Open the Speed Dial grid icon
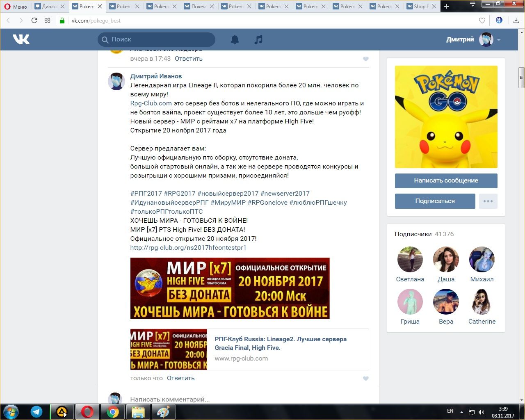The width and height of the screenshot is (525, 420). pyautogui.click(x=47, y=21)
